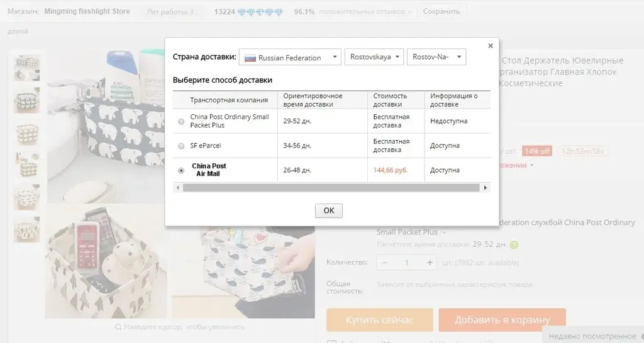644x343 pixels.
Task: Click the scrollbar left arrow in shipping table
Action: (x=177, y=187)
